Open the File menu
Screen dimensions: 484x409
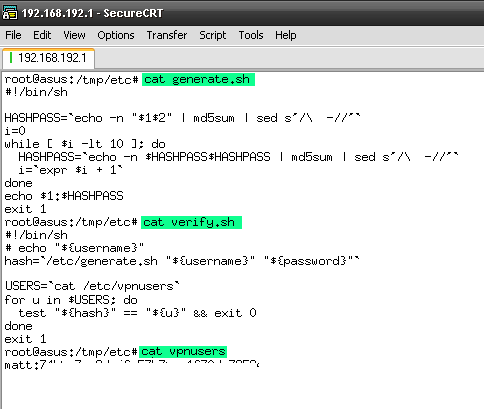[13, 35]
